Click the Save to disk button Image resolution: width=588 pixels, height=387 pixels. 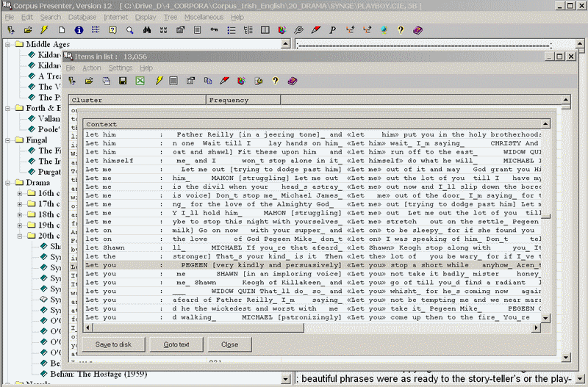[113, 344]
